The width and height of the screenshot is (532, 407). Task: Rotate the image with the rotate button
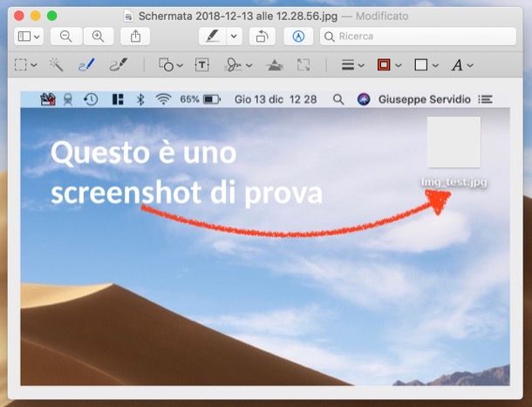coord(262,37)
